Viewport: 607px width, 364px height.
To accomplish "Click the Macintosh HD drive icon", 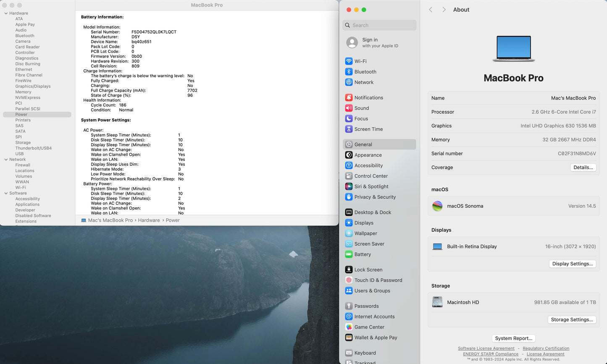I will tap(437, 302).
